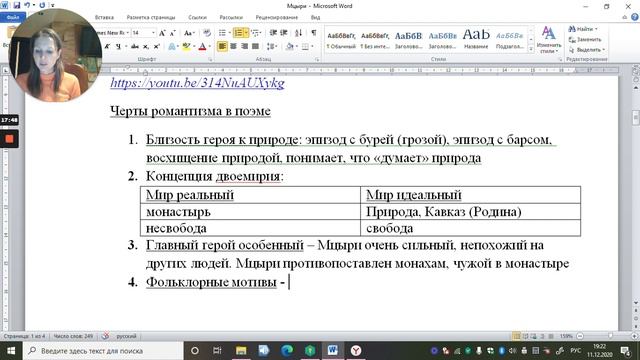
Task: Switch to the Рецензирование tab
Action: [x=277, y=18]
